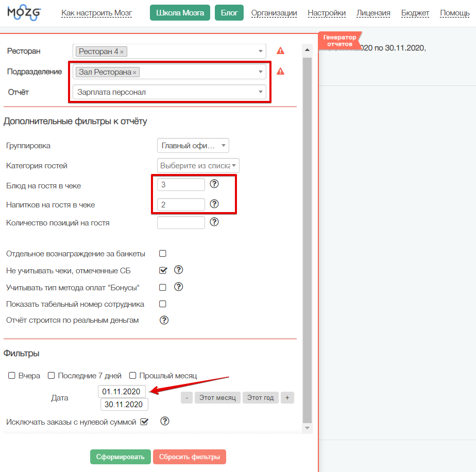Toggle Показать табельный номер сотрудника checkbox
This screenshot has height=472, width=476.
point(163,304)
